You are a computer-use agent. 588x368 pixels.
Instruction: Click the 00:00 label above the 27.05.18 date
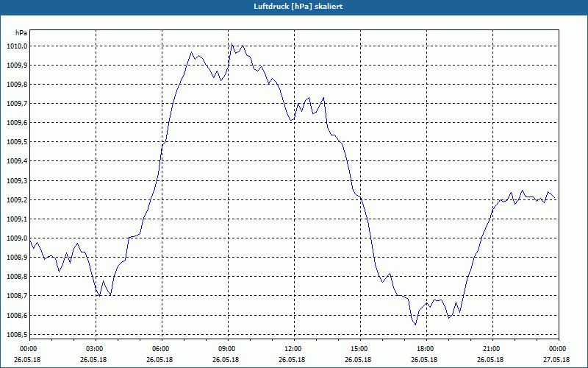tap(559, 349)
